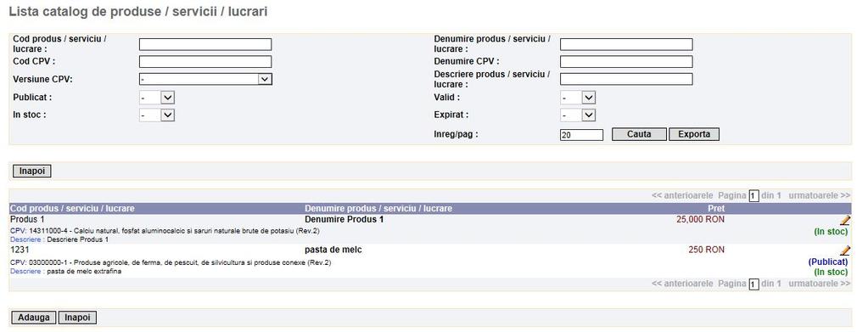Click the code '1231'
The width and height of the screenshot is (868, 332).
click(20, 250)
